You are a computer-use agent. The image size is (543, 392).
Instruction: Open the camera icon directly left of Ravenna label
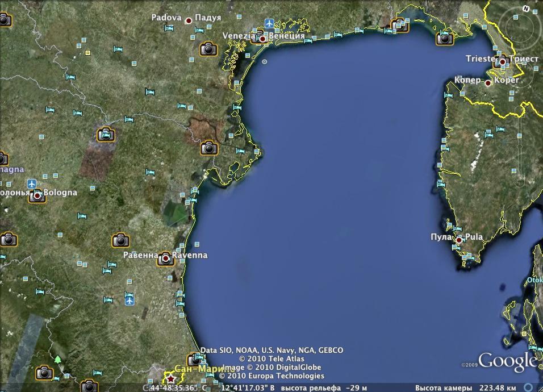120,240
